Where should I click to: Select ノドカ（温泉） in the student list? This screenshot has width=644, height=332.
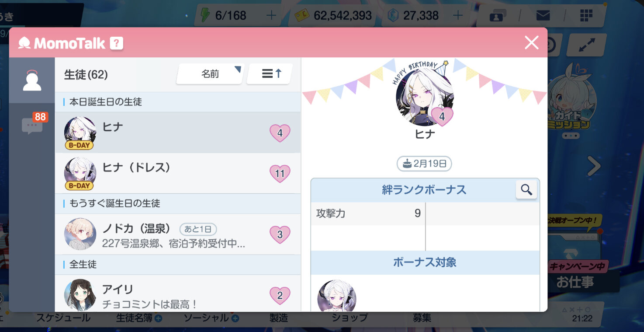coord(178,234)
